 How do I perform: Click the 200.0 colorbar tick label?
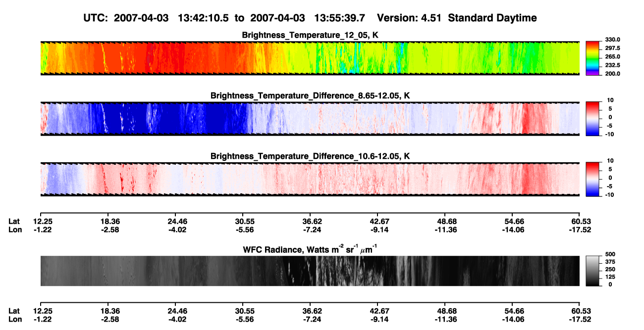612,74
